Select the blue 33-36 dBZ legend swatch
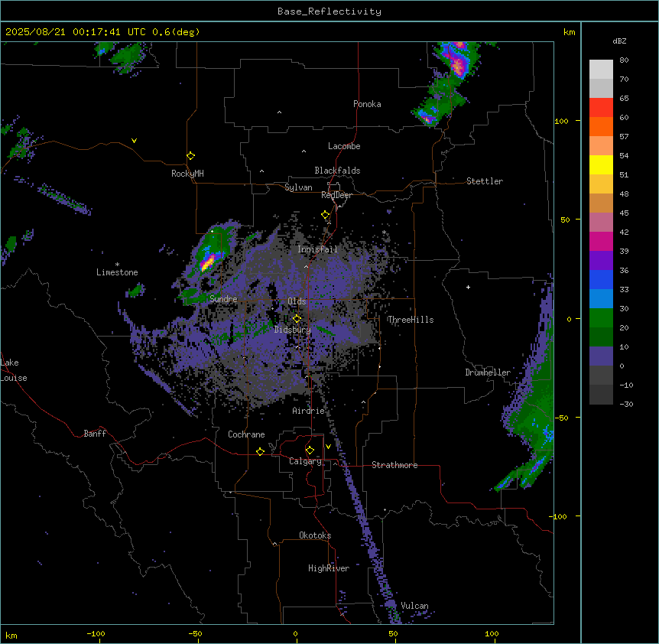The height and width of the screenshot is (644, 659). point(601,279)
